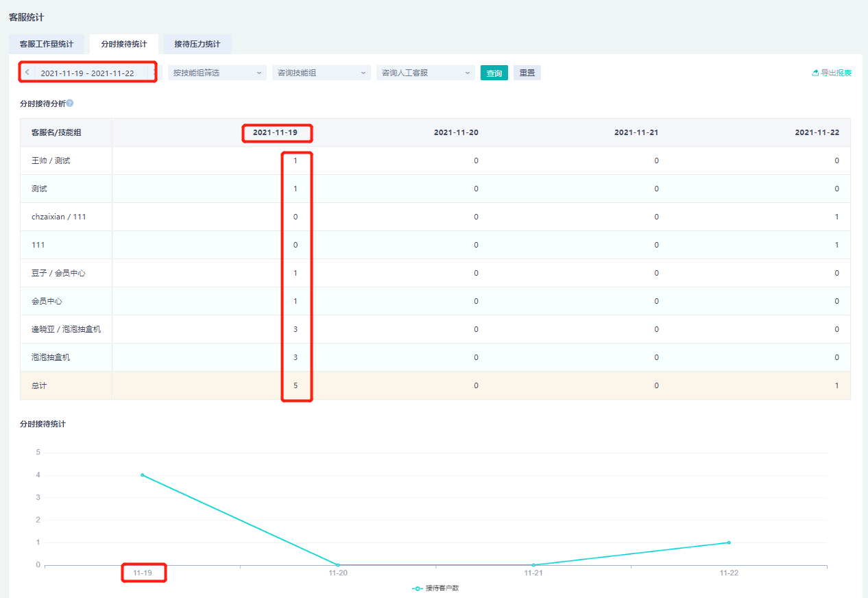The width and height of the screenshot is (868, 598).
Task: Select the row labeled 豆子 / 会员中心
Action: click(x=435, y=273)
